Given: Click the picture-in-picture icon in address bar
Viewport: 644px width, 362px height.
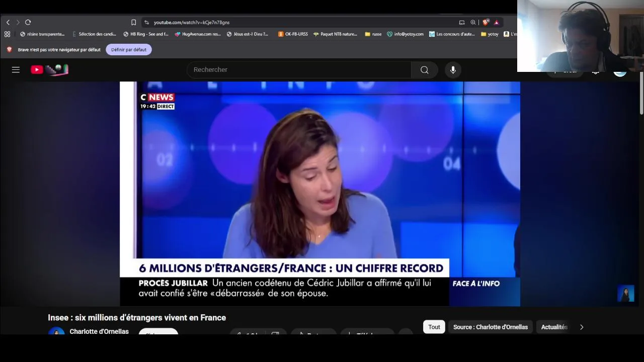Looking at the screenshot, I should click(x=462, y=22).
